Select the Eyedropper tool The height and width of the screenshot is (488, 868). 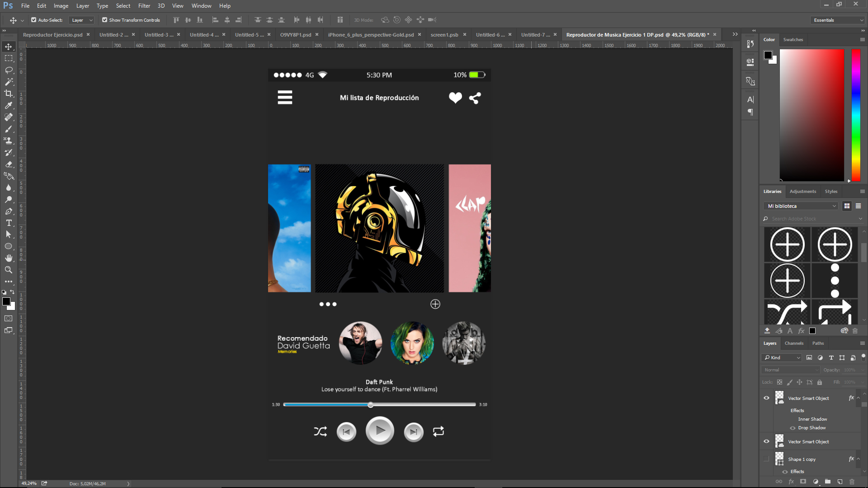(9, 105)
